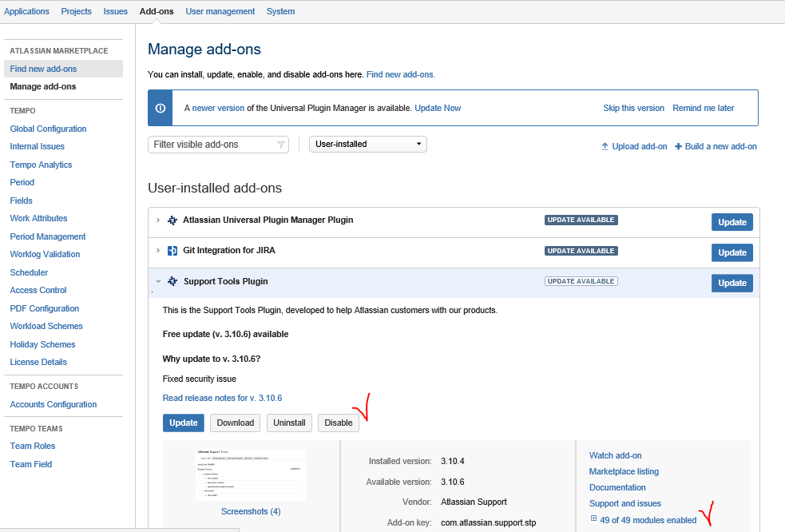Open License Details
This screenshot has width=785, height=532.
38,362
